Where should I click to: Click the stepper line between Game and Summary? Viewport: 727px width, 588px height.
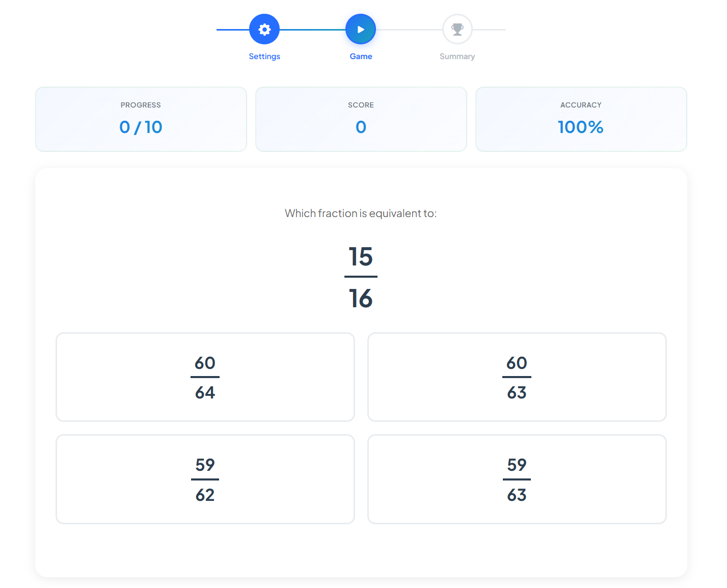pos(409,30)
